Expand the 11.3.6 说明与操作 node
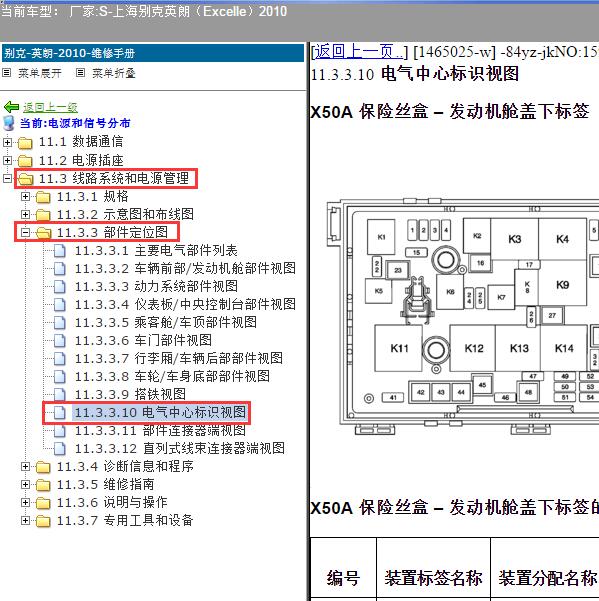Image resolution: width=599 pixels, height=601 pixels. (25, 502)
